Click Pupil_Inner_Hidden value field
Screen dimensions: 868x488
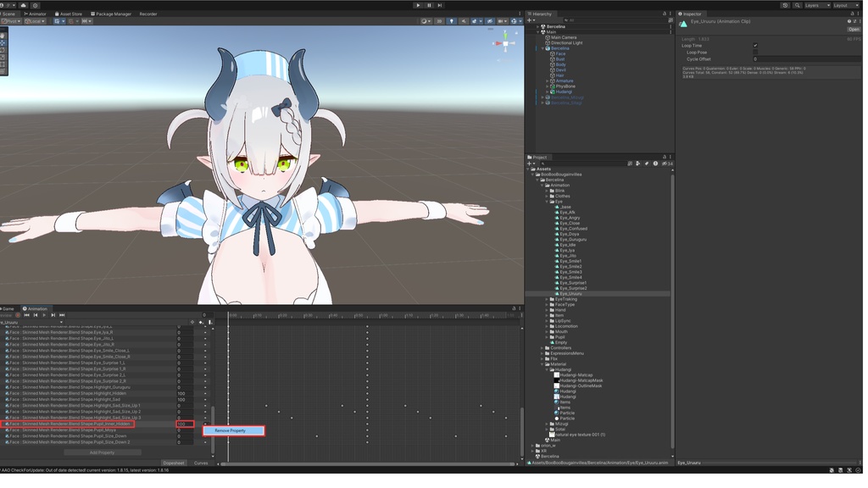click(185, 424)
